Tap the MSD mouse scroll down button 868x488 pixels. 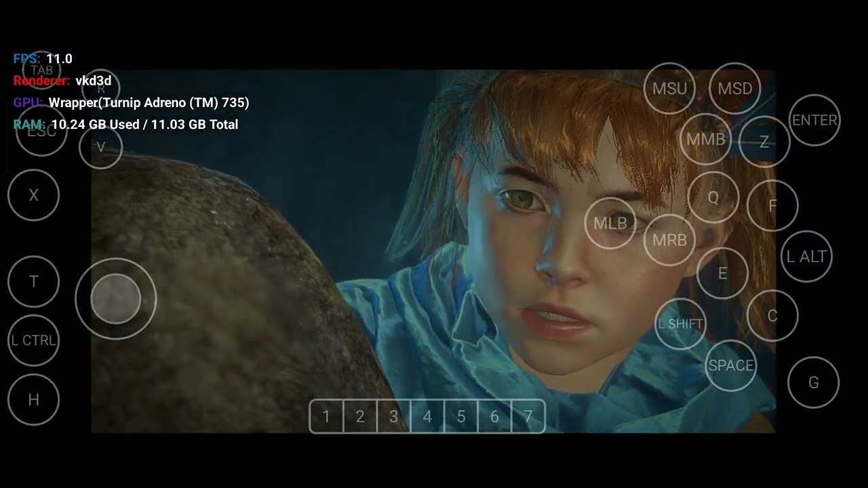(734, 88)
